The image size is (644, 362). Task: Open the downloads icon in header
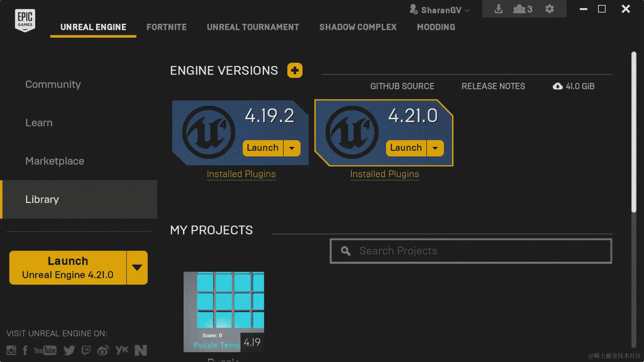(498, 9)
